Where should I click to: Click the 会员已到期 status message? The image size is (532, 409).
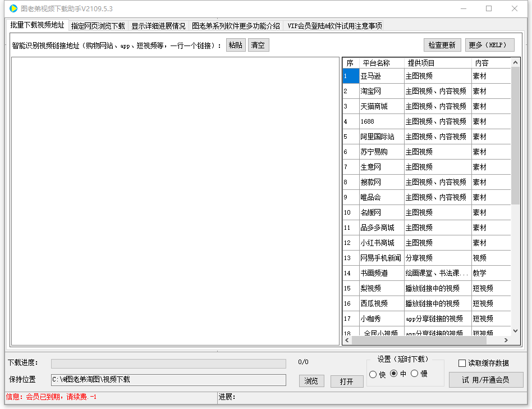(x=51, y=397)
